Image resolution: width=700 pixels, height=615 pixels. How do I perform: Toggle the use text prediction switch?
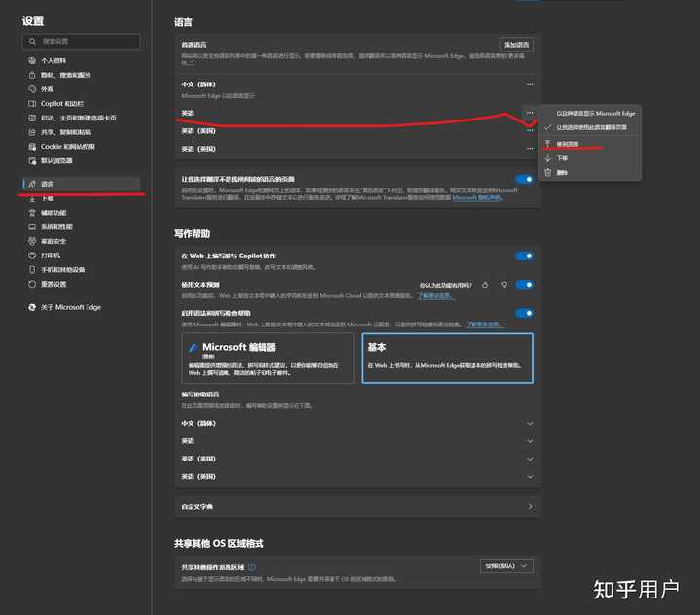[525, 285]
